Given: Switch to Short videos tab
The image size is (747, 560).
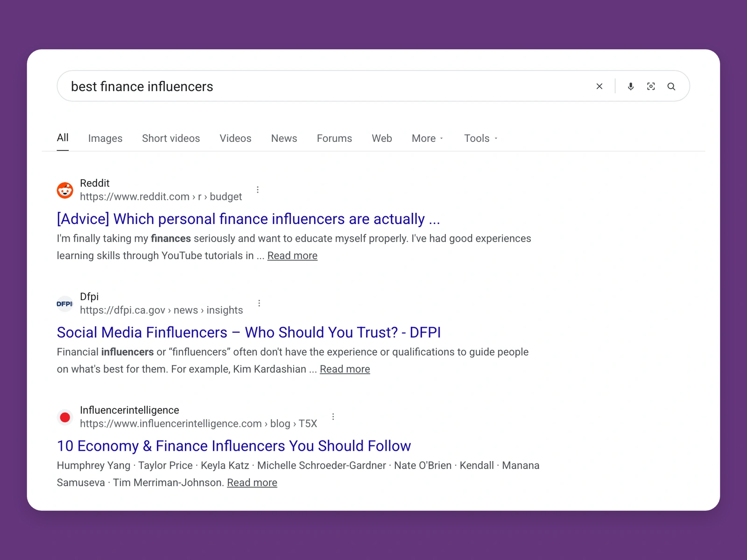Looking at the screenshot, I should point(171,138).
